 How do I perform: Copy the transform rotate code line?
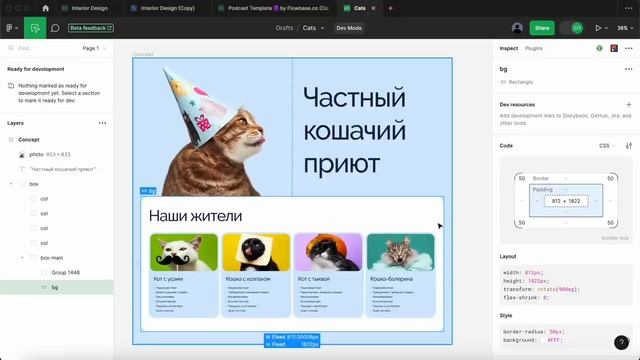coord(541,289)
